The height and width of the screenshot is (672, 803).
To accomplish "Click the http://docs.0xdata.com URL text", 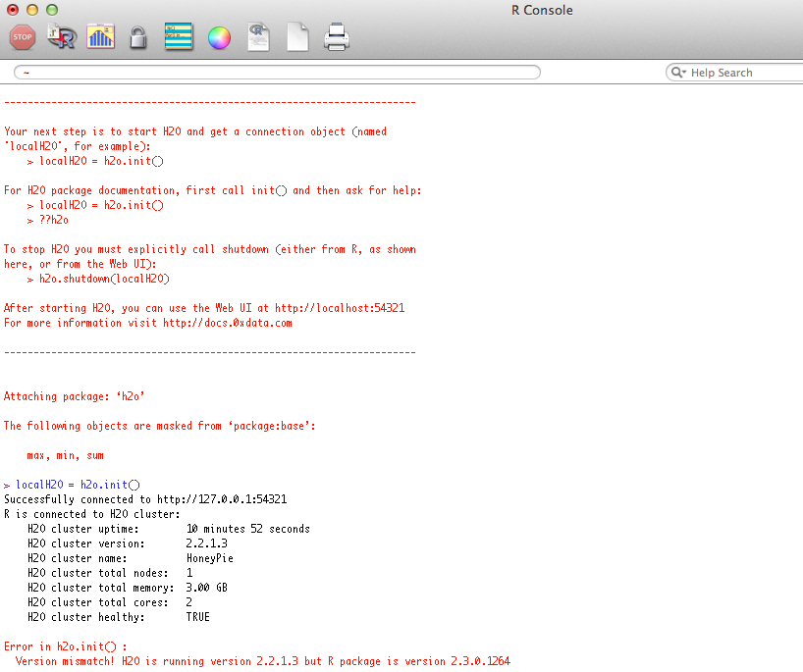I will [x=228, y=323].
